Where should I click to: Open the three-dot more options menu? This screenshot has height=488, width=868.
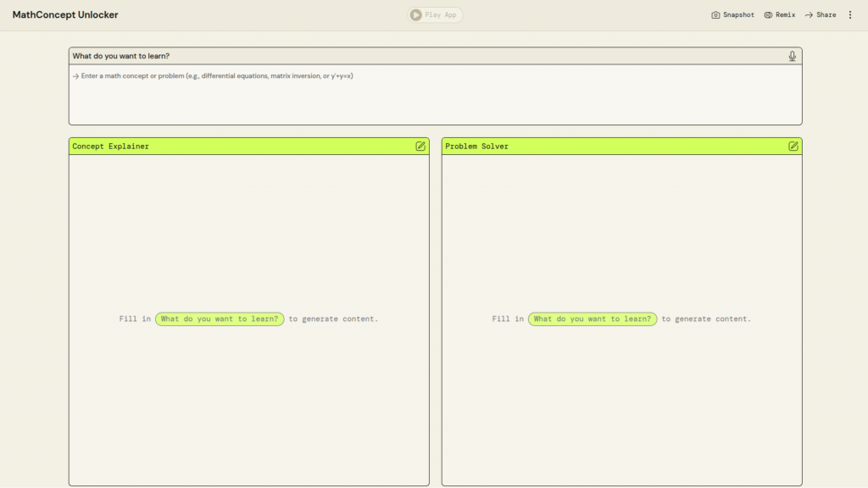pyautogui.click(x=850, y=14)
